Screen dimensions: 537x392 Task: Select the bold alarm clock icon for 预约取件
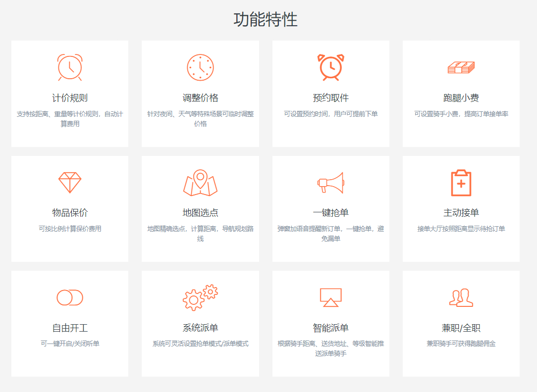[x=330, y=67]
